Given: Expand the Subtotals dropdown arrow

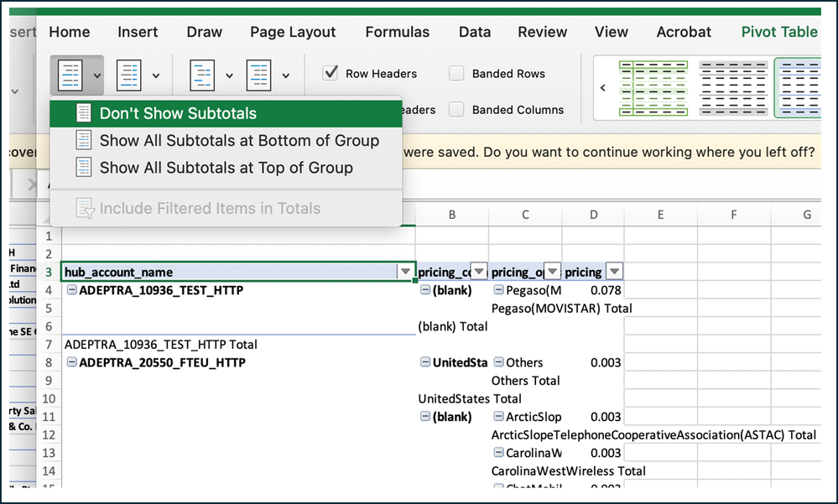Looking at the screenshot, I should [x=96, y=76].
